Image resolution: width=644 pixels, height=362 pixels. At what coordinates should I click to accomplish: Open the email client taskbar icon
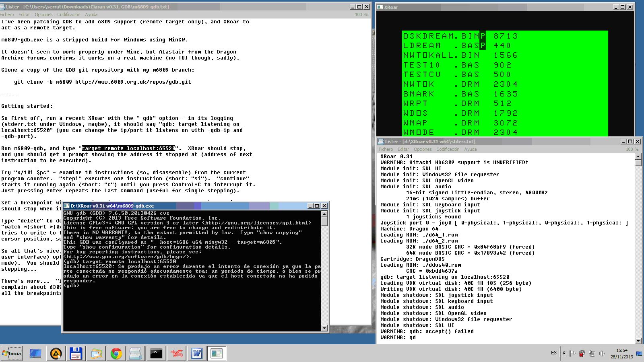(96, 354)
